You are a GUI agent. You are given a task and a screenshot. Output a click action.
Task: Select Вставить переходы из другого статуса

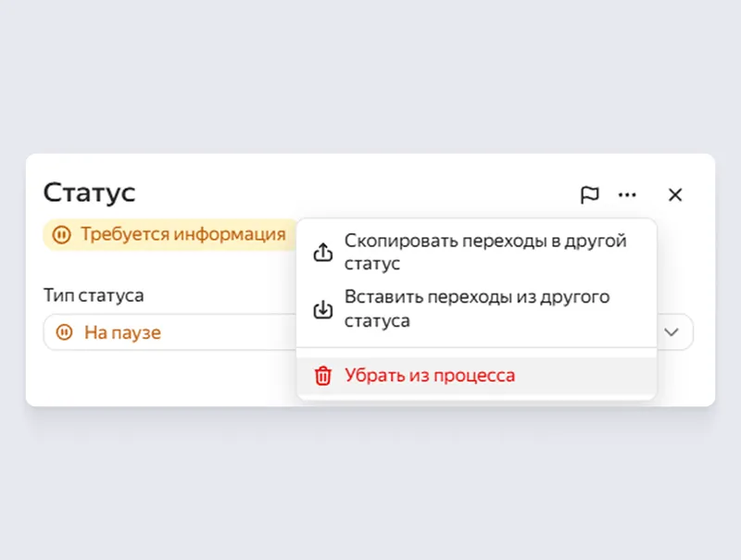pos(476,309)
